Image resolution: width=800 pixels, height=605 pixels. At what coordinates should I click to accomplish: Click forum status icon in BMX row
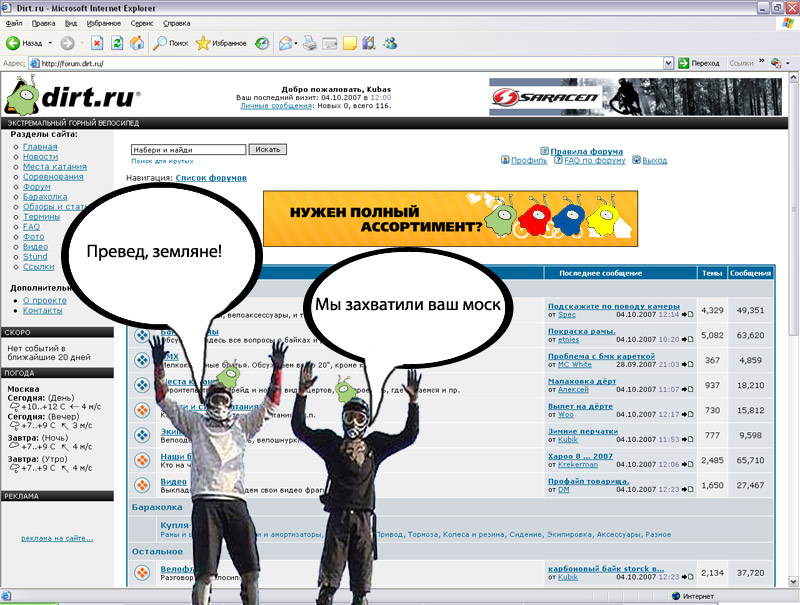(142, 360)
